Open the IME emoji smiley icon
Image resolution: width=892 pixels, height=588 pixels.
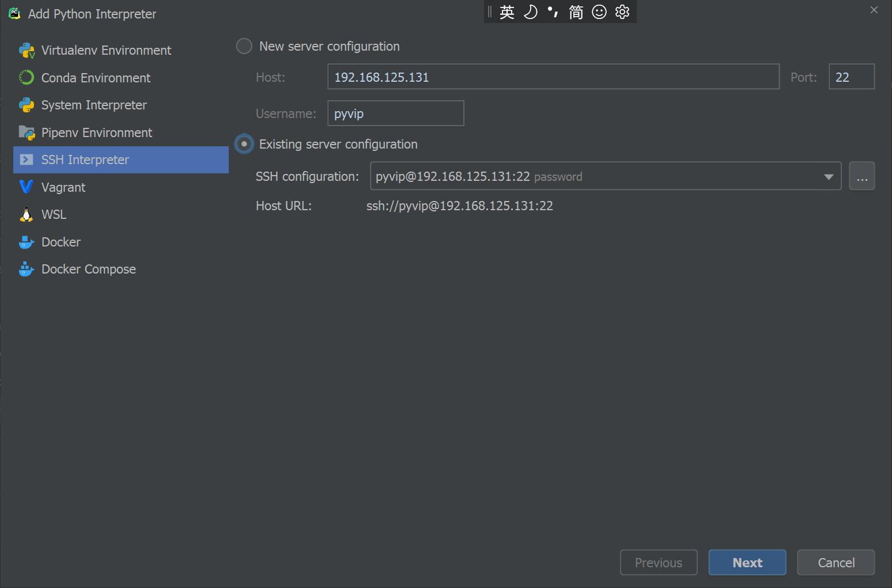point(599,12)
